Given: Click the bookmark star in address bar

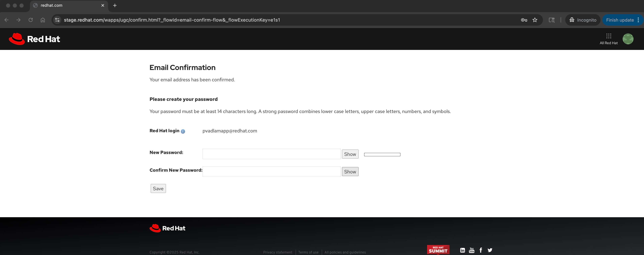Looking at the screenshot, I should [x=535, y=20].
